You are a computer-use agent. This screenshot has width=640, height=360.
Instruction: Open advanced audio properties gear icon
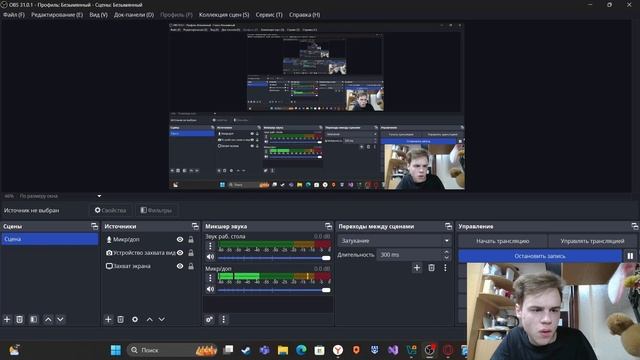click(x=209, y=319)
